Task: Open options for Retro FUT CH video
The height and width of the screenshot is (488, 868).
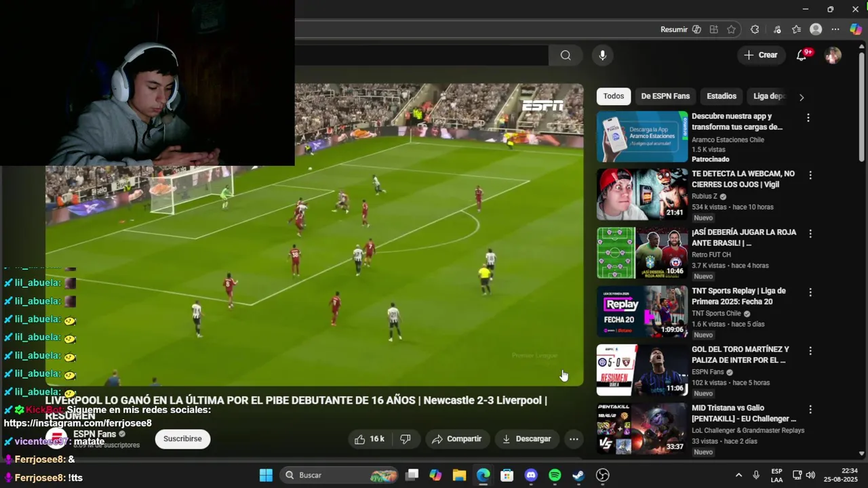Action: [810, 234]
